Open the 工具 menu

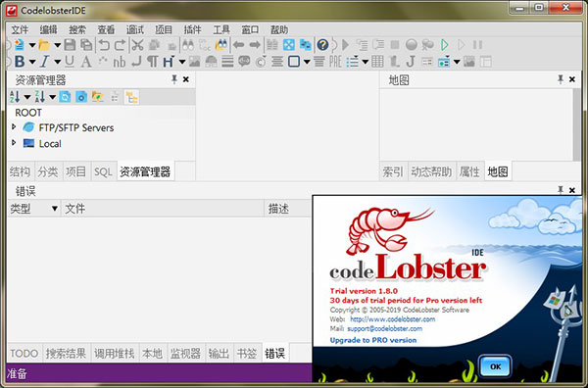coord(221,29)
